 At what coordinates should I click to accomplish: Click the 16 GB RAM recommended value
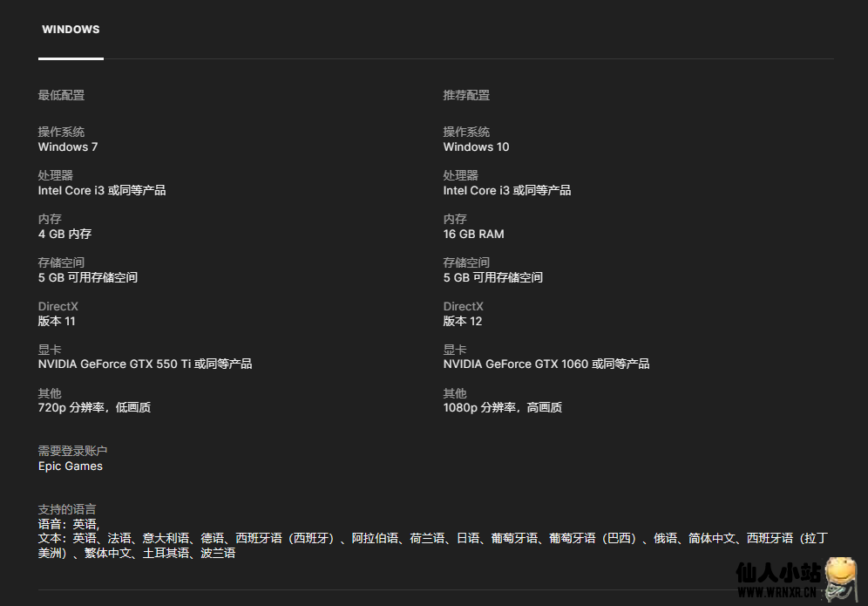473,234
